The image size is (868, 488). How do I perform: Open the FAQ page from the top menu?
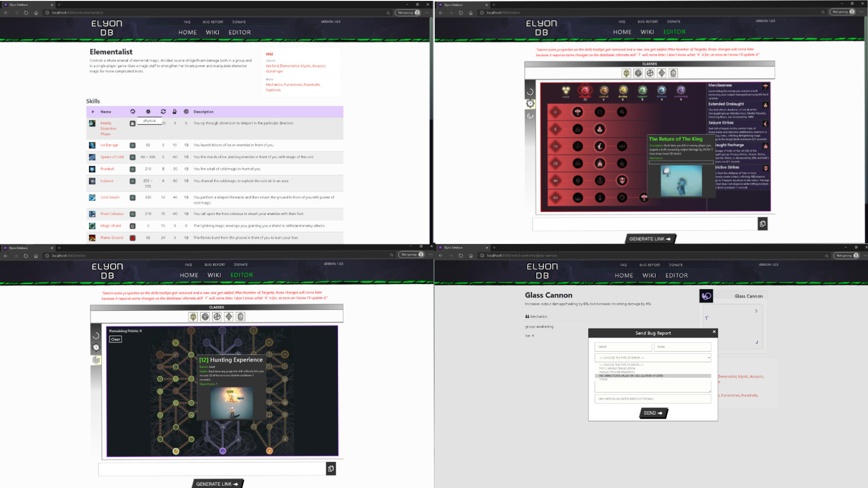(187, 22)
